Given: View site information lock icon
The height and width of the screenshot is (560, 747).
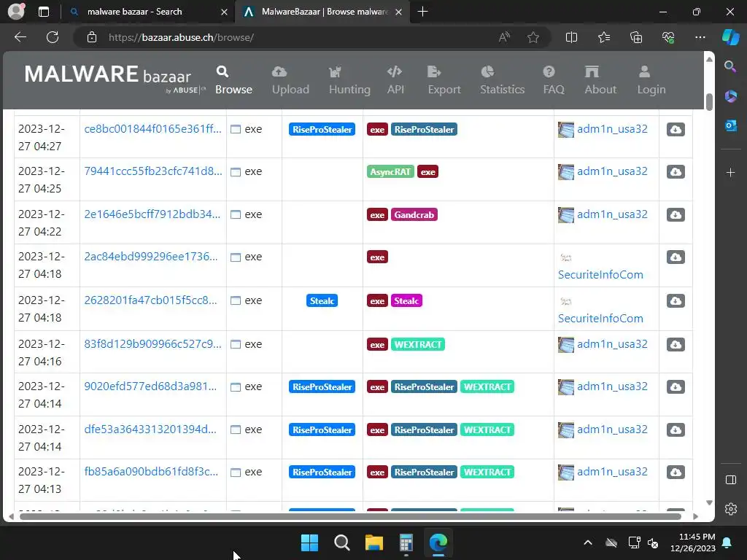Looking at the screenshot, I should click(91, 37).
